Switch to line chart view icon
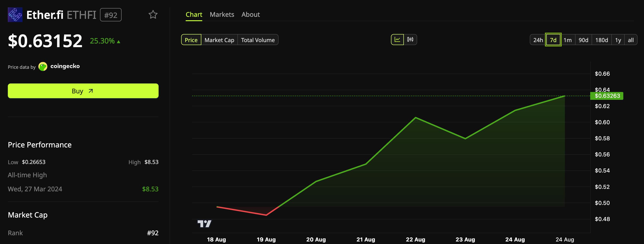 coord(397,40)
